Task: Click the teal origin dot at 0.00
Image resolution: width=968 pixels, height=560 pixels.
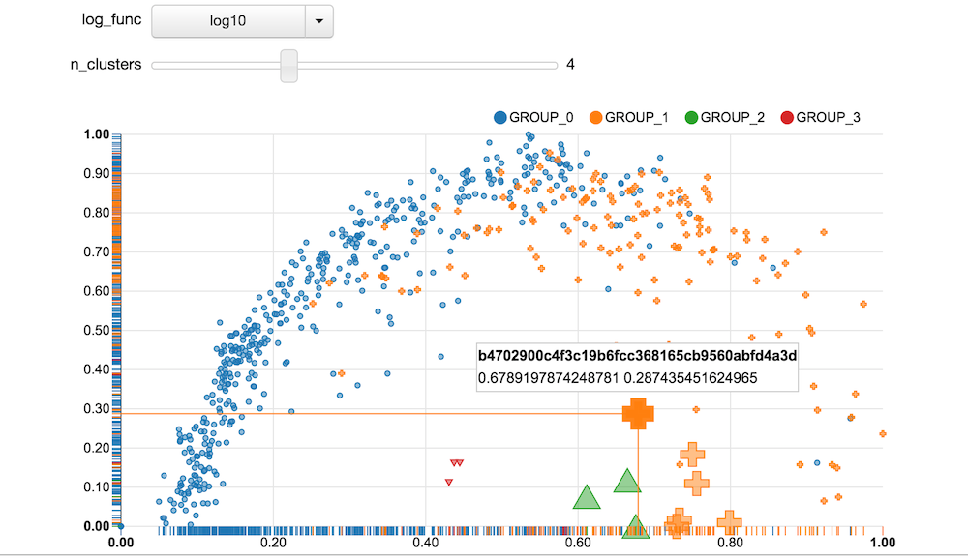Action: (120, 526)
